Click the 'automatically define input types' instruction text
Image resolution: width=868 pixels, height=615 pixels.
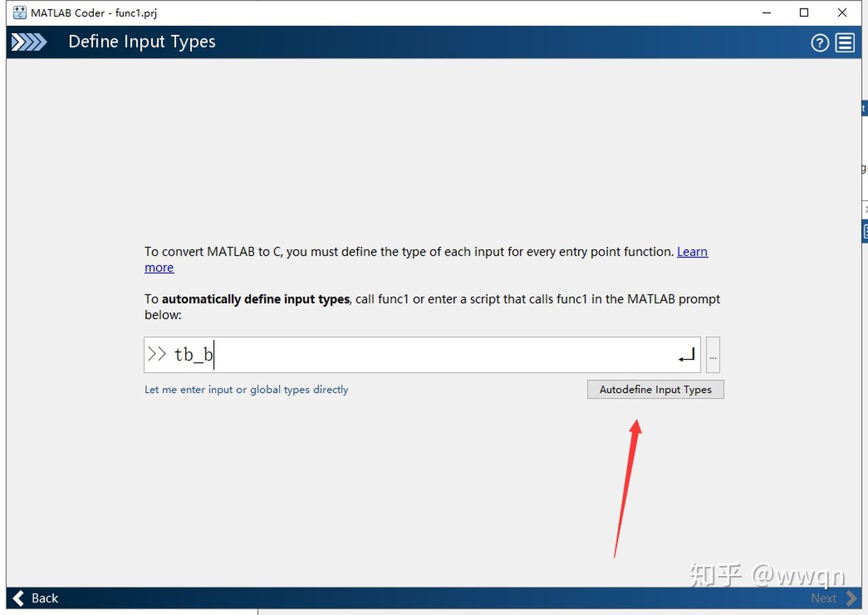click(256, 299)
